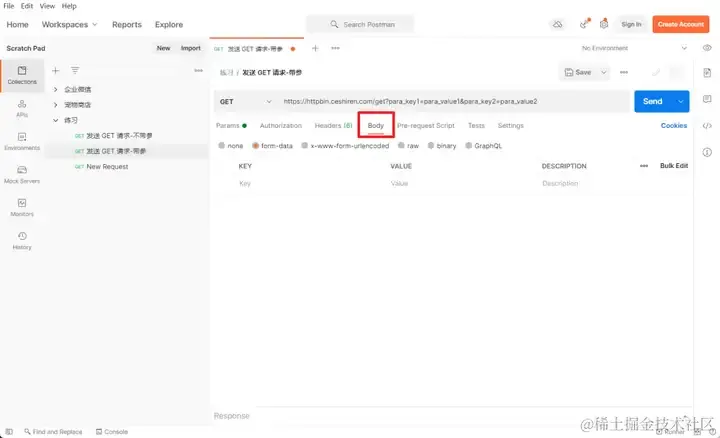Open the Help menu
The height and width of the screenshot is (438, 720).
click(x=69, y=6)
